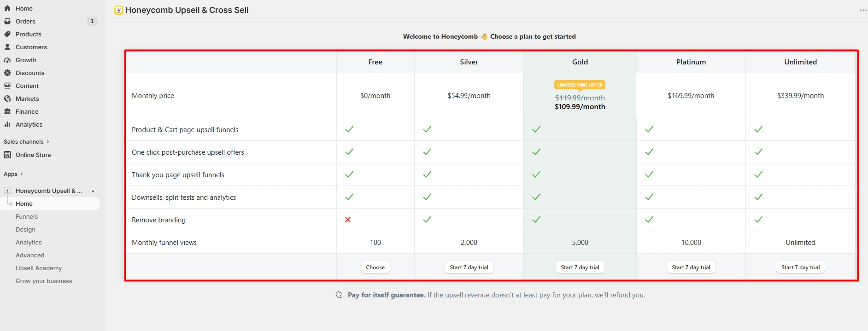Click the guarantee icon beside 'Pay for itself guarantee'
Screen dimensions: 868x331
pyautogui.click(x=339, y=295)
